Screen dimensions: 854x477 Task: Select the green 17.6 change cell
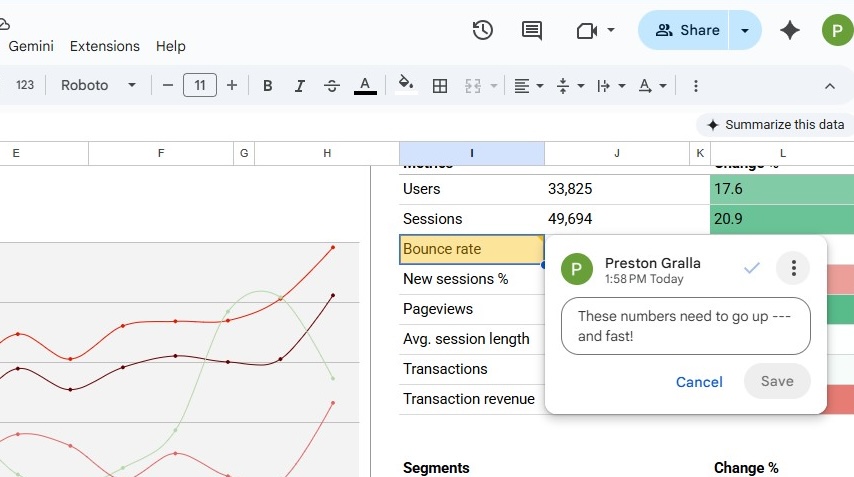click(x=782, y=189)
